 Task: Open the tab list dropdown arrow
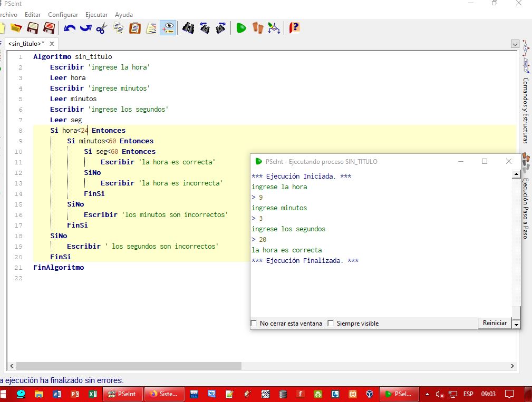point(515,44)
